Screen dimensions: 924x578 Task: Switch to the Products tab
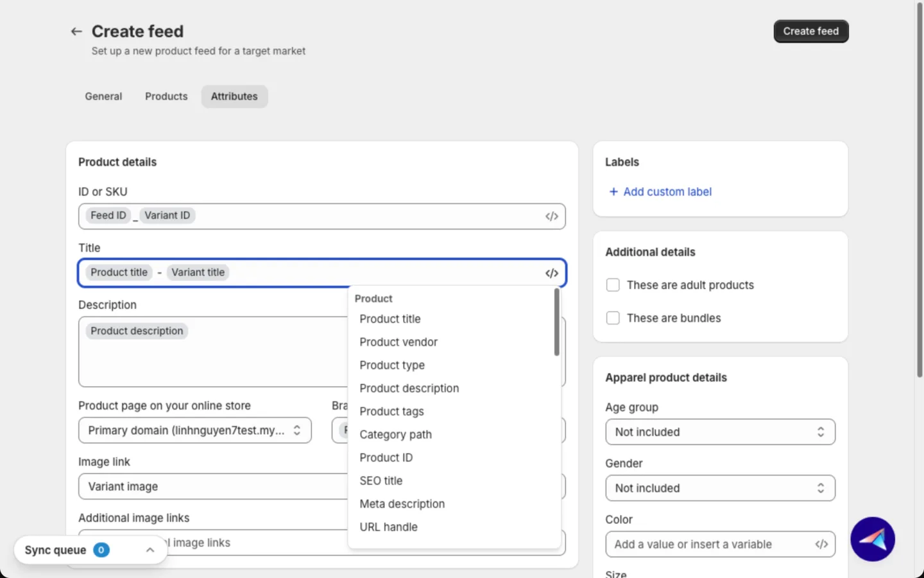point(166,96)
